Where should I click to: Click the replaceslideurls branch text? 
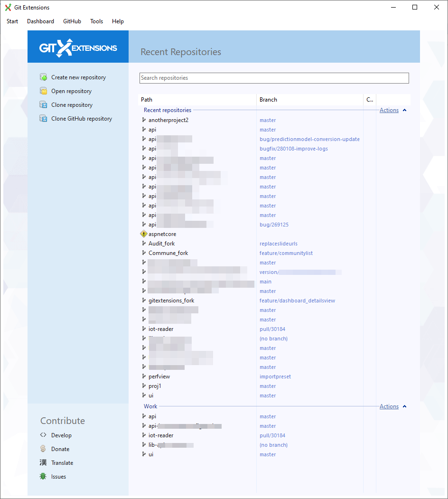point(279,244)
